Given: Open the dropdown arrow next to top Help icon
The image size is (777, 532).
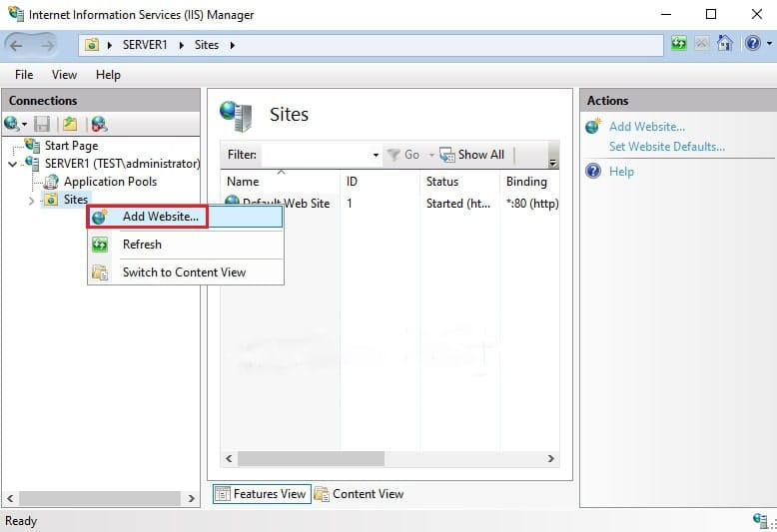Looking at the screenshot, I should coord(769,44).
